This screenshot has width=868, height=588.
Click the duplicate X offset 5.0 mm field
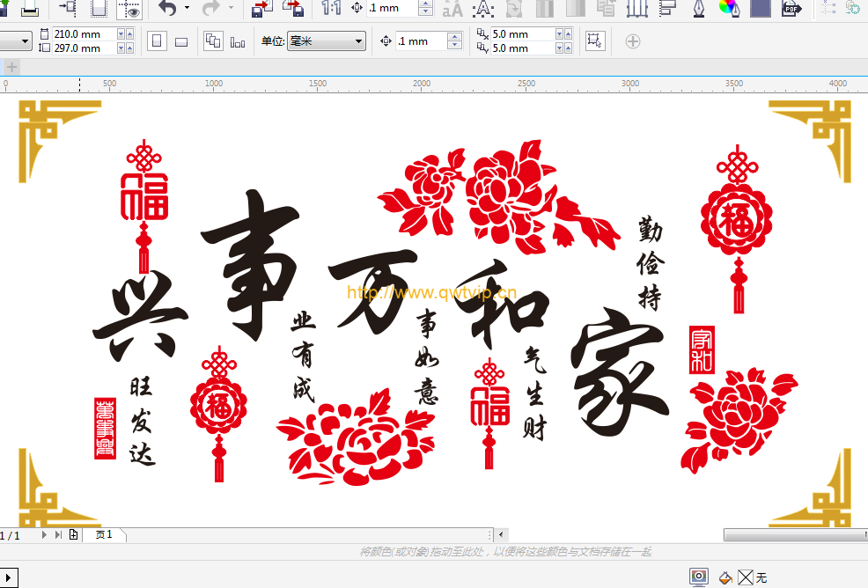coord(522,33)
